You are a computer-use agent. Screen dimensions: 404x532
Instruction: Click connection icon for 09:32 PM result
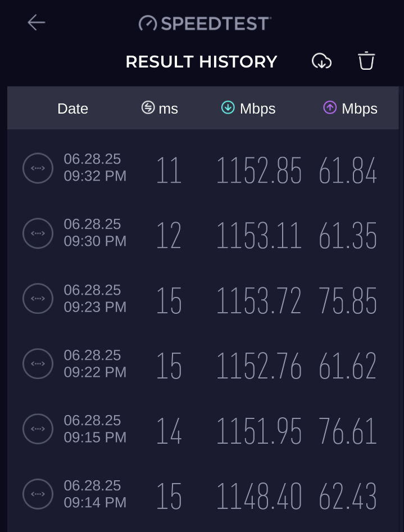click(38, 168)
